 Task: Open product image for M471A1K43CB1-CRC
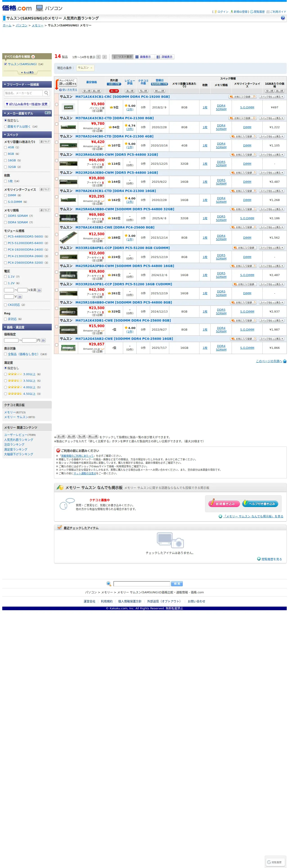point(68,107)
